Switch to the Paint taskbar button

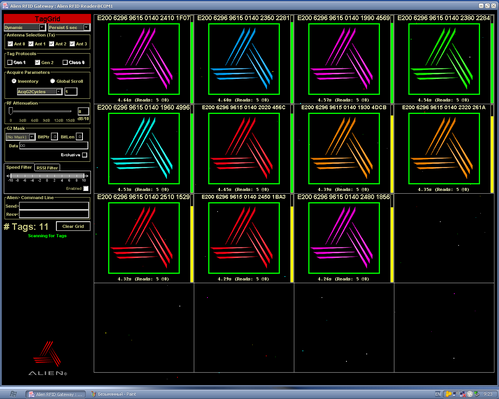114,394
